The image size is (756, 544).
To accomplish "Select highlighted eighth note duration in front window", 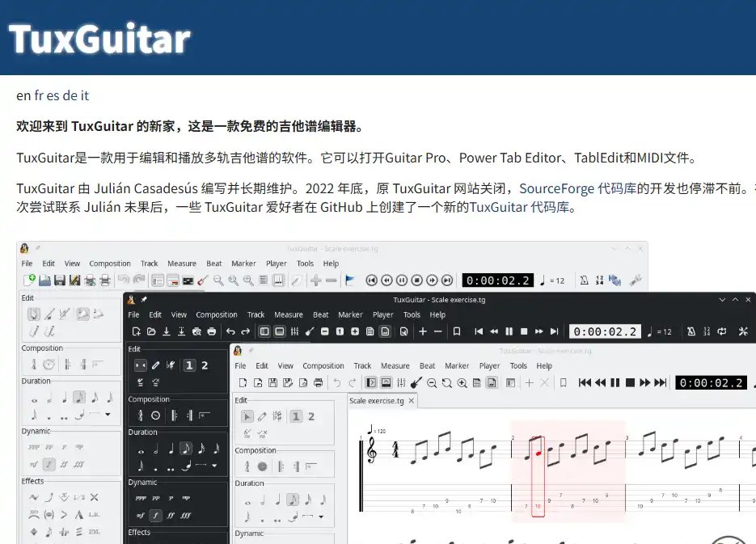I will point(293,500).
